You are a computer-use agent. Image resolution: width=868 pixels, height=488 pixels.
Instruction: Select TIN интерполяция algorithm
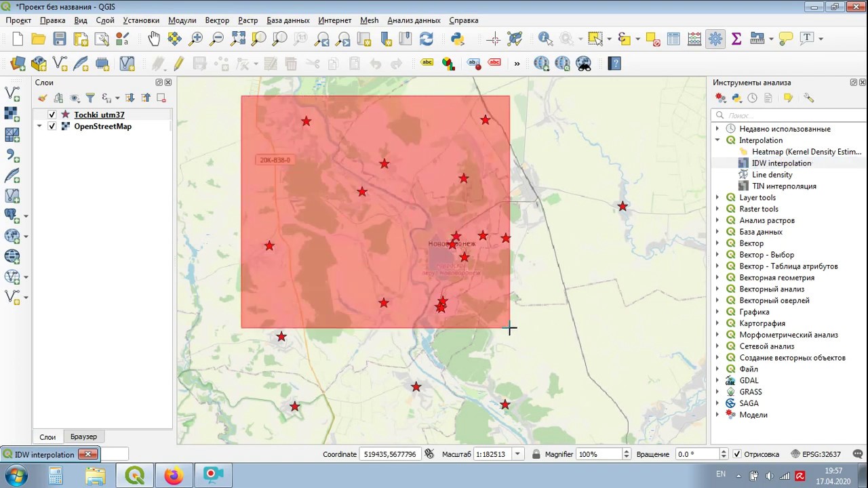click(x=784, y=186)
